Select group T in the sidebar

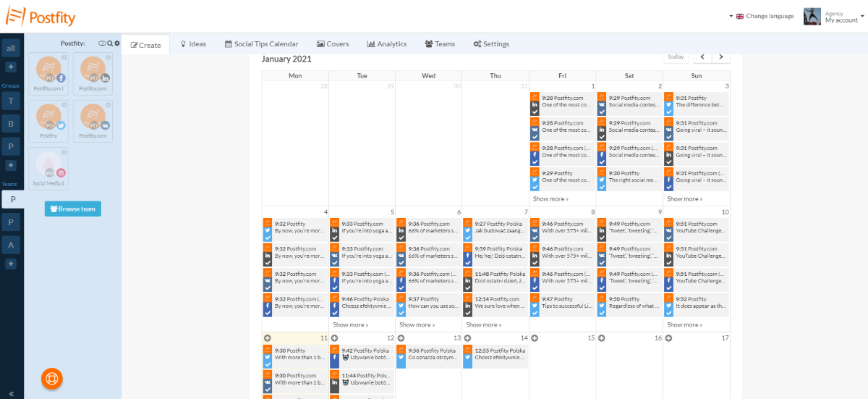pos(11,102)
